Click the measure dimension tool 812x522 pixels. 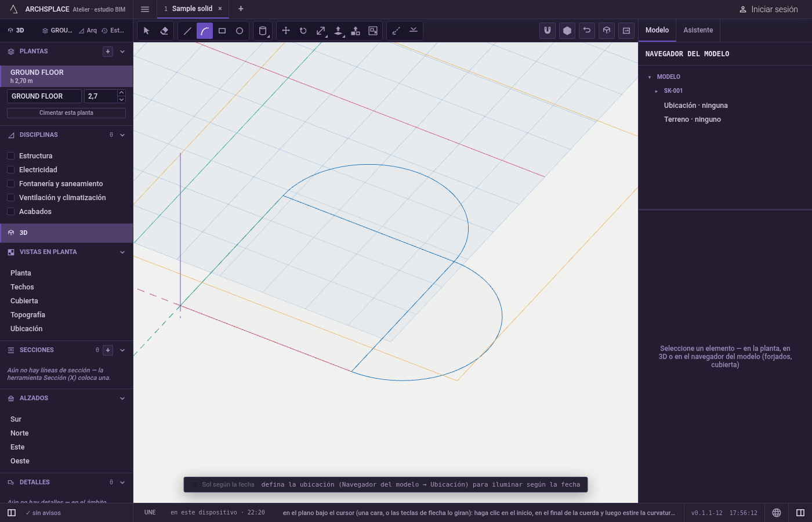[396, 31]
